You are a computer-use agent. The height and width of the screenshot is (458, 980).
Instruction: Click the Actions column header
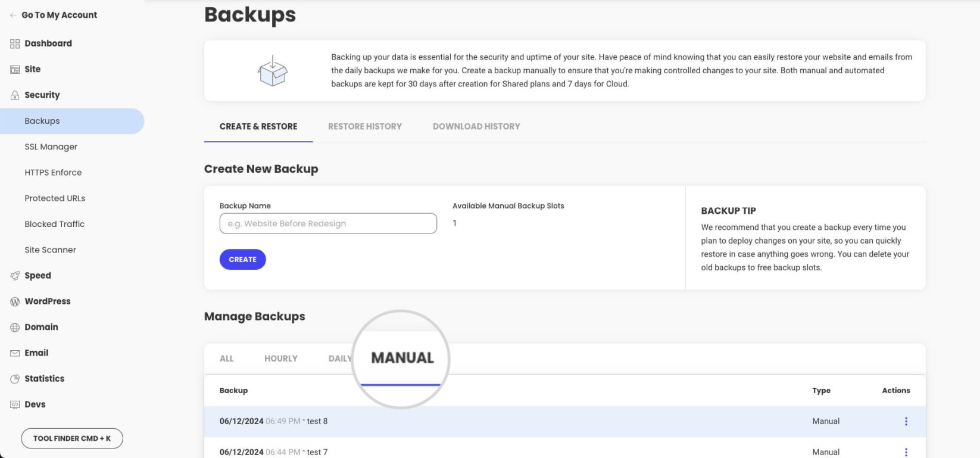click(x=896, y=391)
